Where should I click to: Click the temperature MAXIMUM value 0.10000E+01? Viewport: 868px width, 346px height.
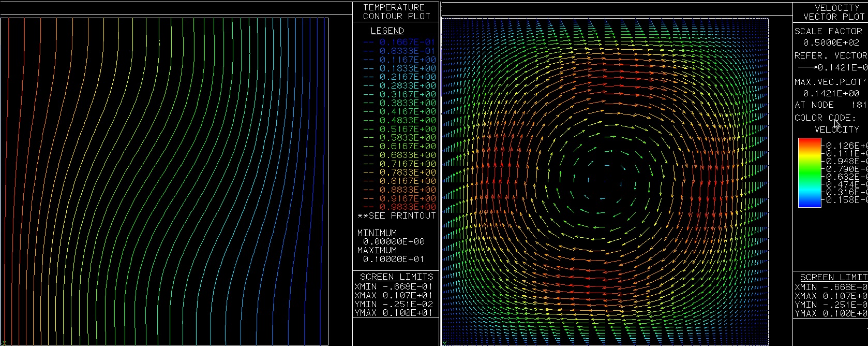(393, 259)
